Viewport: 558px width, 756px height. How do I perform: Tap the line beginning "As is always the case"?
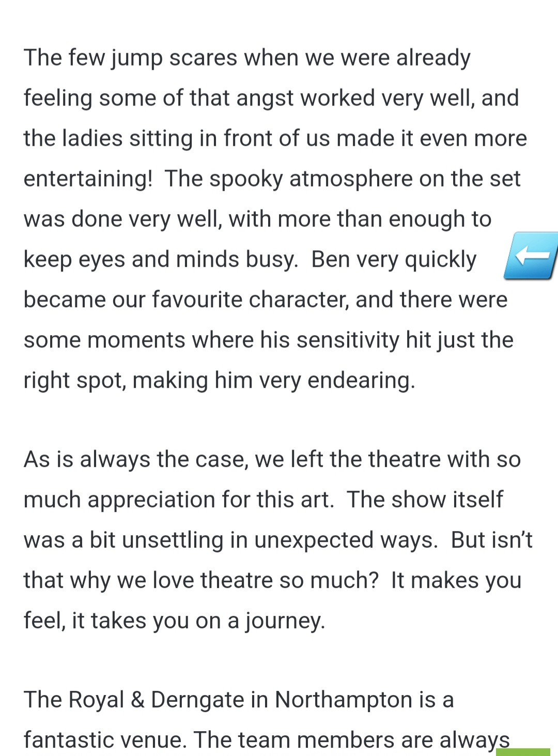(272, 459)
